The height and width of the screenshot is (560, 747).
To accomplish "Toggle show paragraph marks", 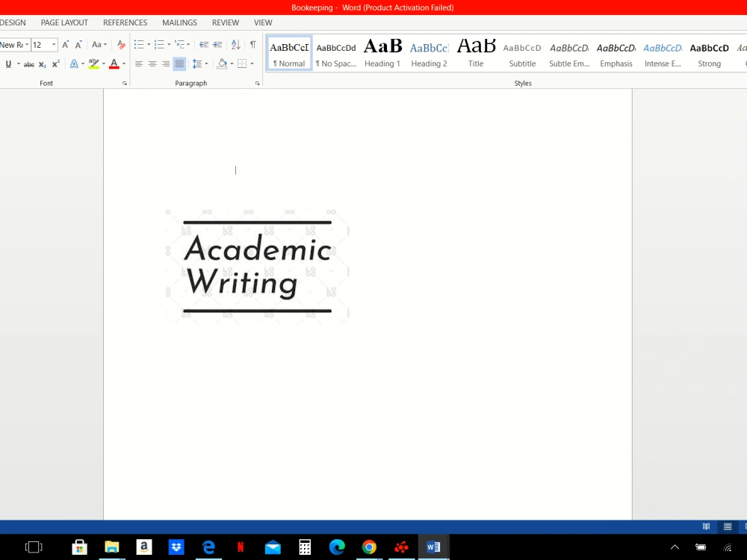I will [253, 45].
